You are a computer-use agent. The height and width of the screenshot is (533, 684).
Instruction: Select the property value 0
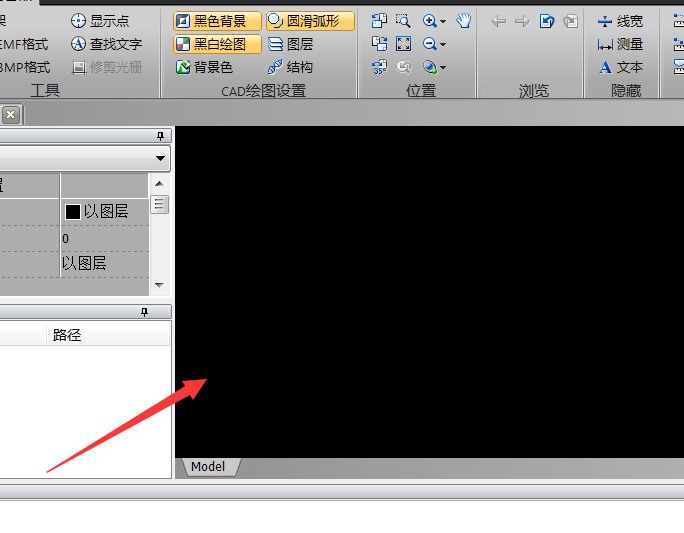pos(65,239)
